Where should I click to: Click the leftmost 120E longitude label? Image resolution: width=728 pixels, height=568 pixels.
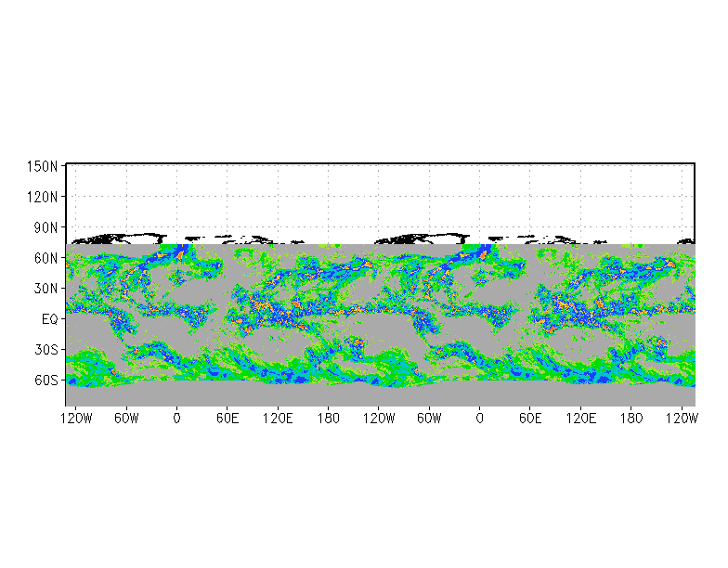point(278,419)
